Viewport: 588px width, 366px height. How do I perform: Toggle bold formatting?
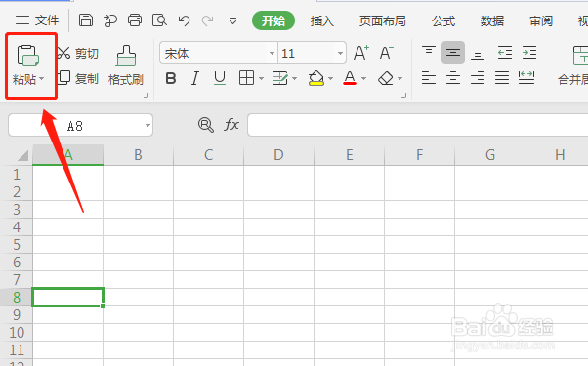coord(171,79)
